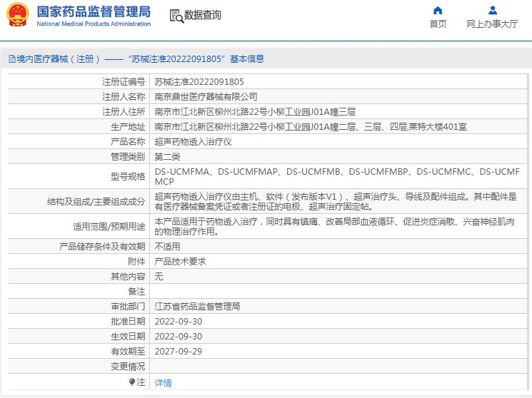Click the 管理类别 row label
This screenshot has height=398, width=532.
click(128, 157)
